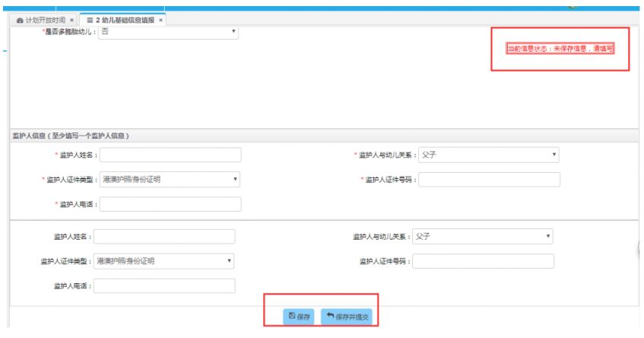
Task: Open the 是否多胞胎幼儿 dropdown
Action: [168, 32]
